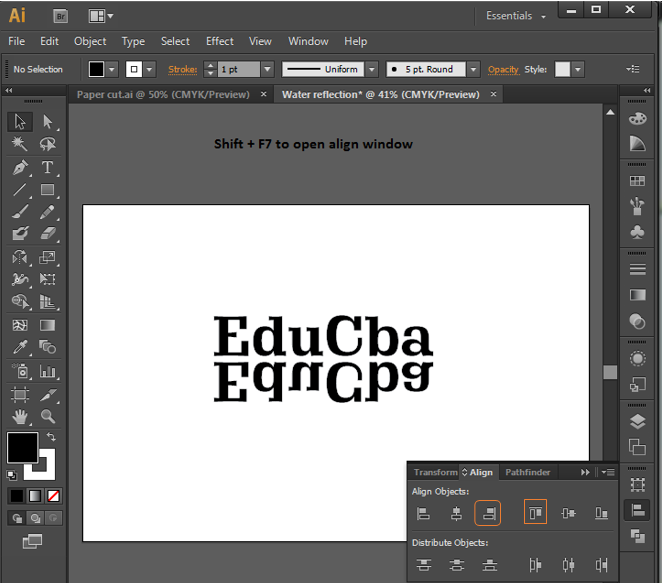Select the Rotate tool
This screenshot has height=583, width=662.
pos(19,257)
